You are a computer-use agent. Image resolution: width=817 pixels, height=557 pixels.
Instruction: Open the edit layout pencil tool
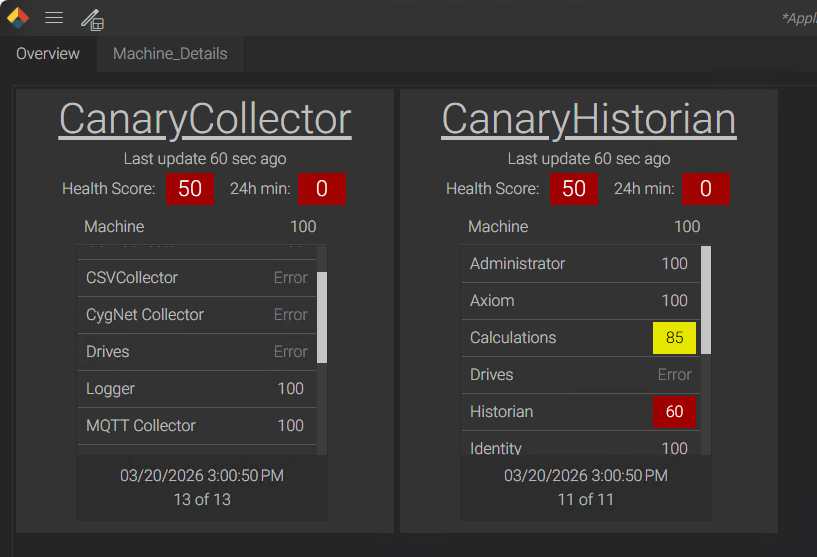point(93,20)
